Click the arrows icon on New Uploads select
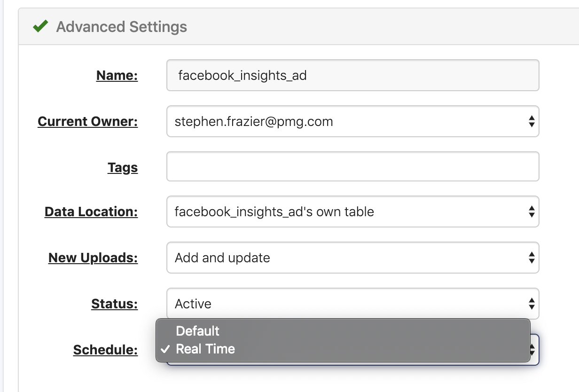Screen dimensions: 579x392 tap(531, 258)
